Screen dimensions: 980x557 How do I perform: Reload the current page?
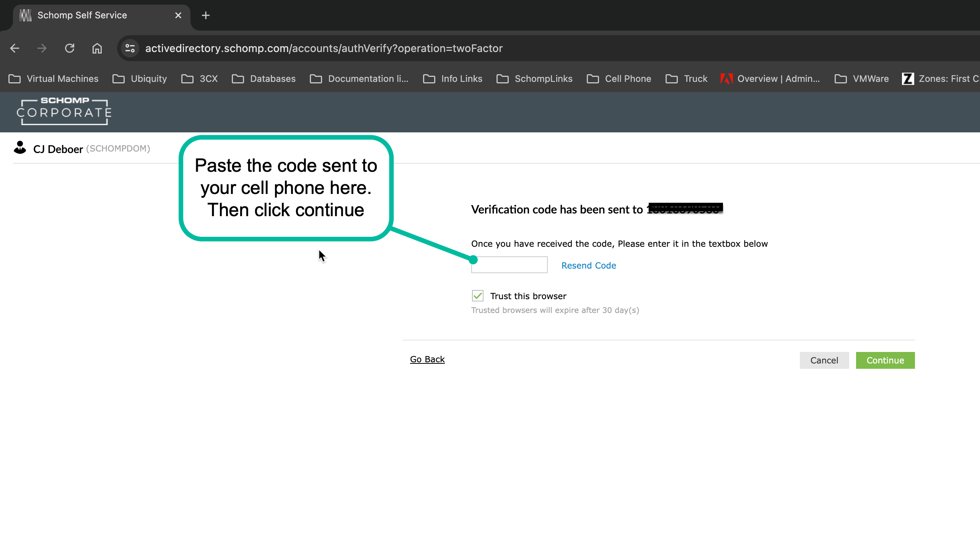tap(70, 48)
